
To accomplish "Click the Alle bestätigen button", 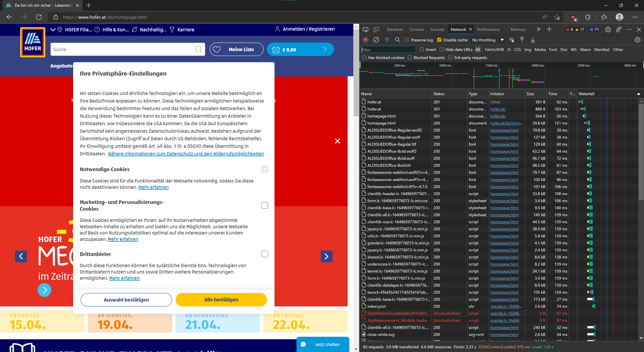I will pos(221,300).
